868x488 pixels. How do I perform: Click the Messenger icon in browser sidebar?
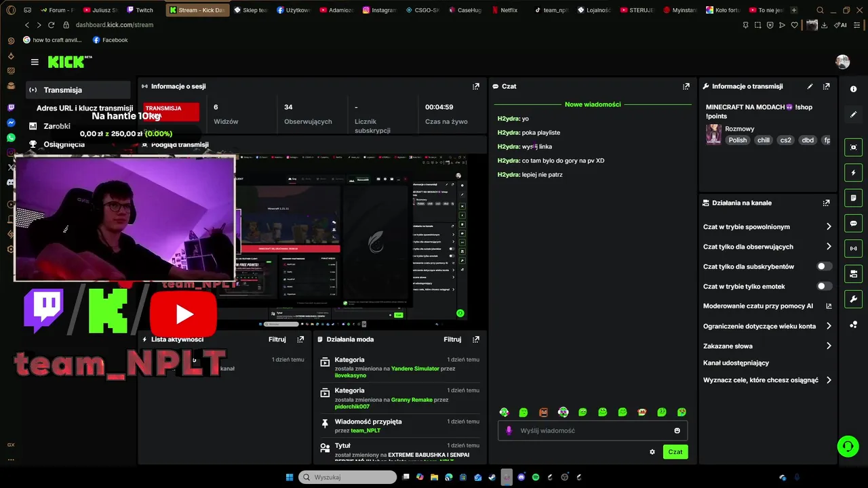(x=11, y=123)
